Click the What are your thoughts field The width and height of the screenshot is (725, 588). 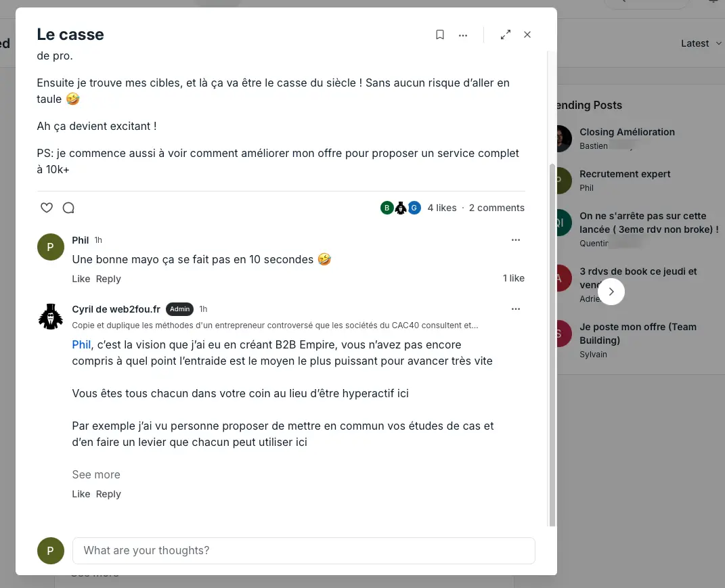click(304, 551)
